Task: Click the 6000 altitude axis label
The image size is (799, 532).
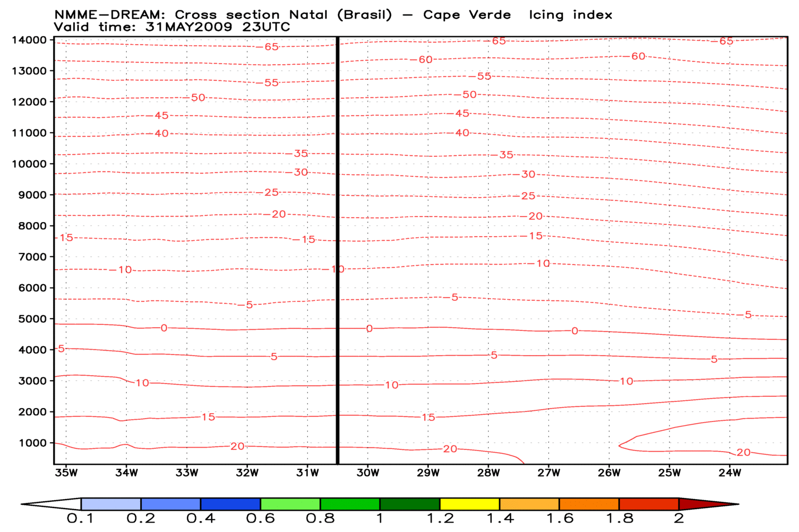Action: click(x=32, y=287)
